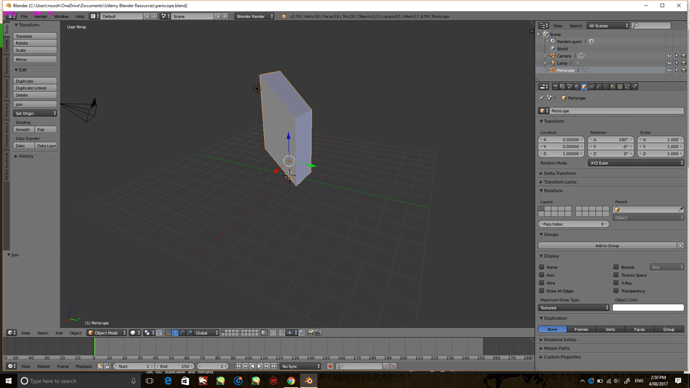690x388 pixels.
Task: Enable the Wire display checkbox
Action: click(x=542, y=283)
